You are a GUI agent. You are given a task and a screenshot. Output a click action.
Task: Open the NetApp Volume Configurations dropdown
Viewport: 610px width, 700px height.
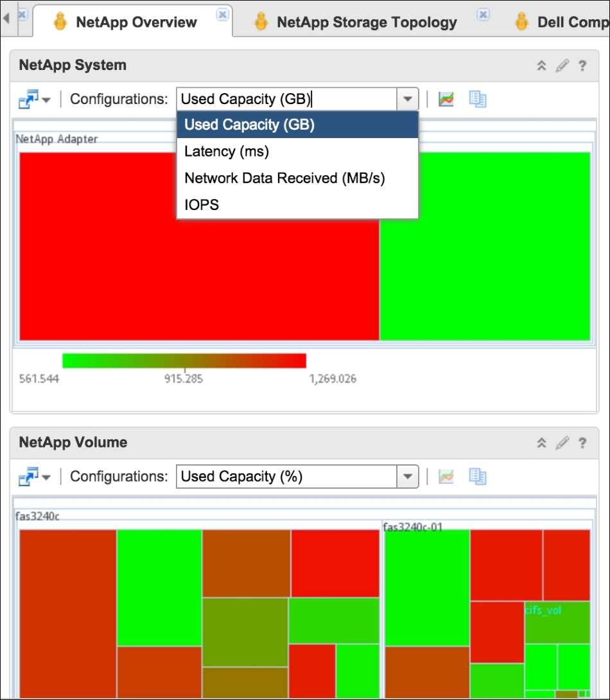(x=407, y=477)
